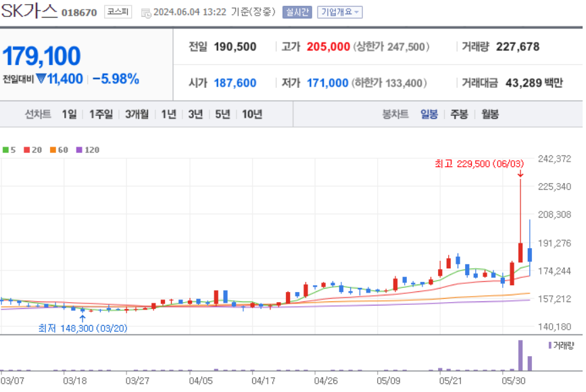586x392 pixels.
Task: Click the 140,180 price axis label
Action: tap(554, 326)
